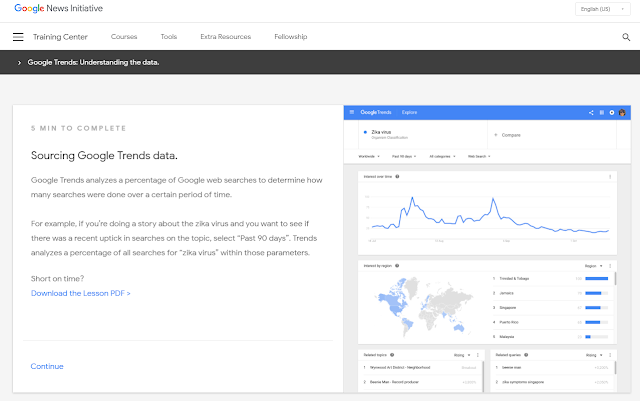Click the help icon beside Interest over time
The image size is (640, 401).
coord(397,177)
